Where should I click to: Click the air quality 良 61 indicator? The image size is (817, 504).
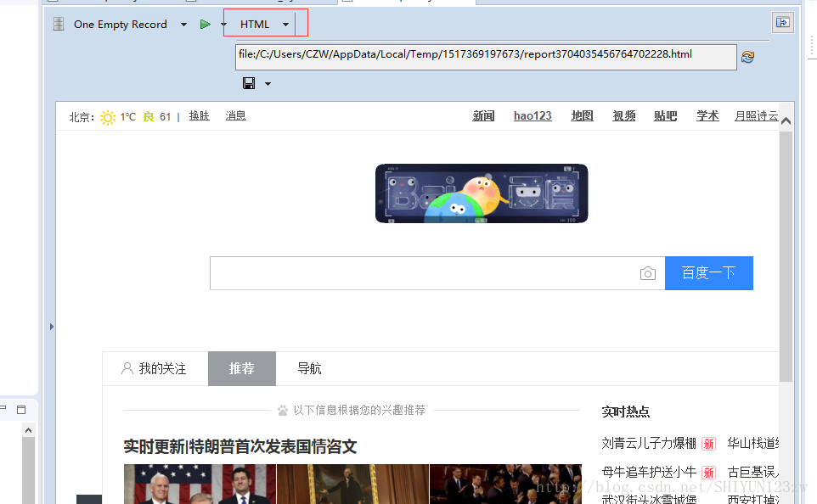click(157, 116)
